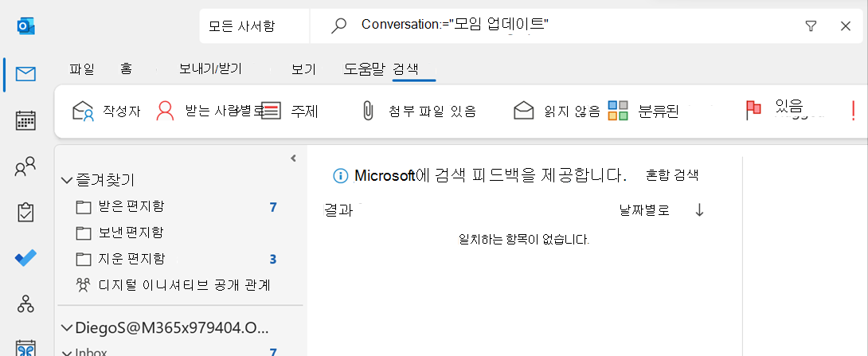Launch the To Do checkmark icon
Screen dimensions: 868x356
pos(25,258)
